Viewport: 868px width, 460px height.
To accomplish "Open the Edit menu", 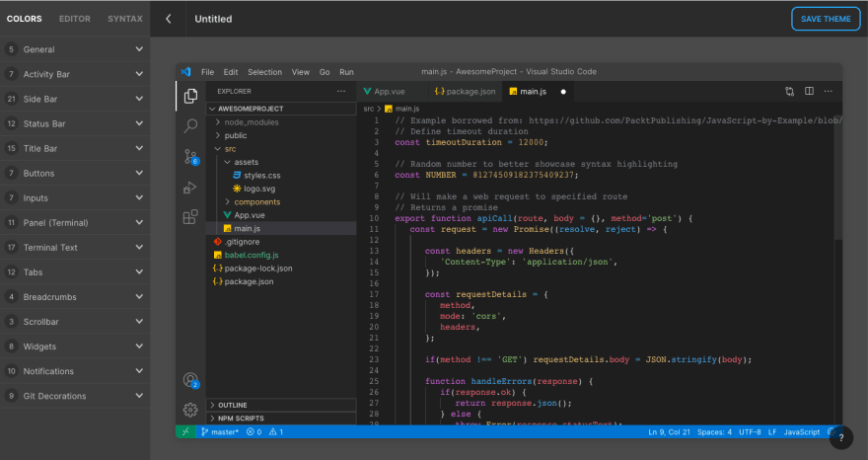I will 230,72.
